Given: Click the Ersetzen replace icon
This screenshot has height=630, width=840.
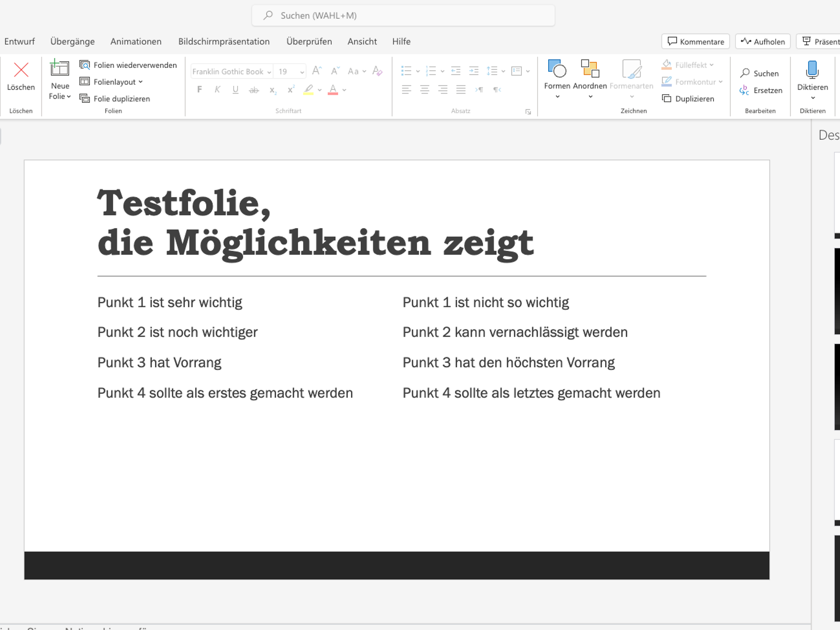Looking at the screenshot, I should [x=744, y=90].
